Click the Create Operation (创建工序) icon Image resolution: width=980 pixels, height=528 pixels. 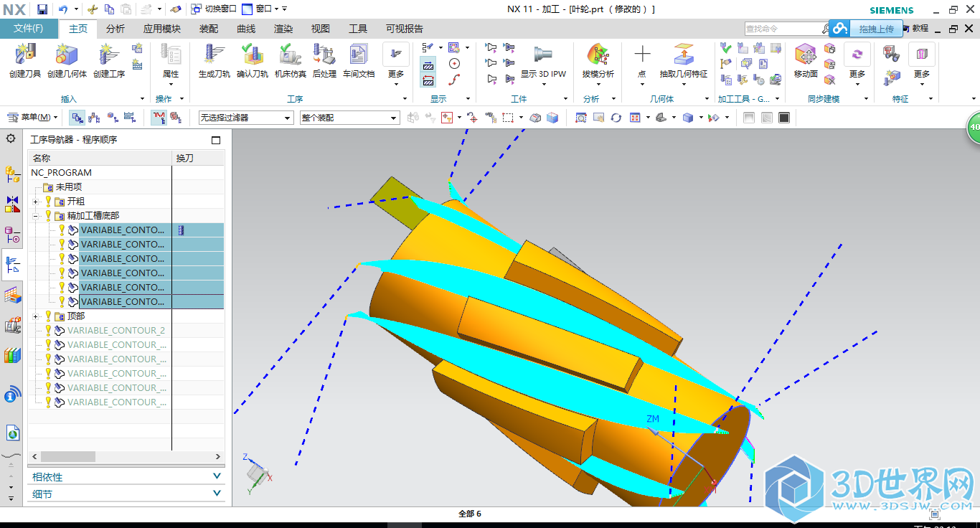pos(109,55)
